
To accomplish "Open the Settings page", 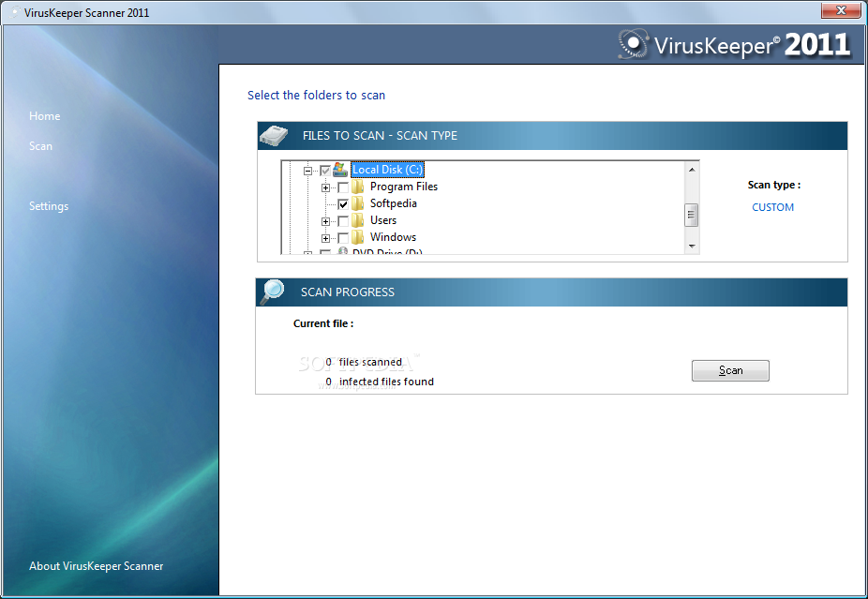I will [49, 206].
